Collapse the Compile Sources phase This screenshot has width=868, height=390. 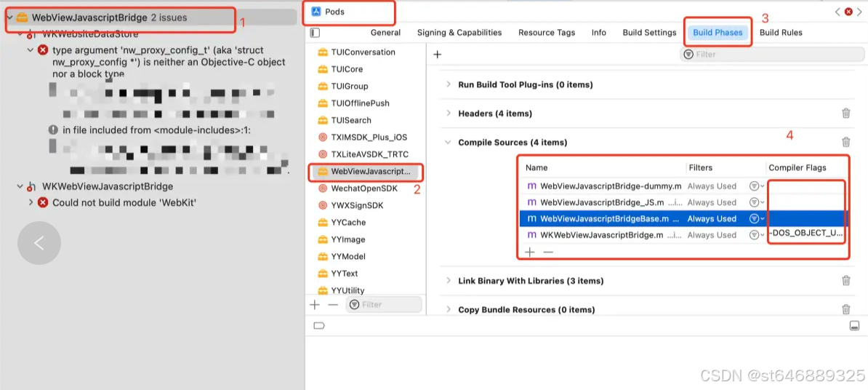[448, 143]
